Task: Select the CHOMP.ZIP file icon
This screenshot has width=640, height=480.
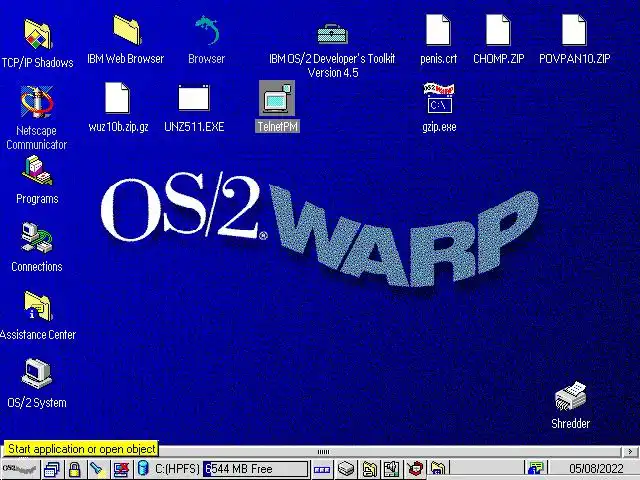Action: (498, 29)
